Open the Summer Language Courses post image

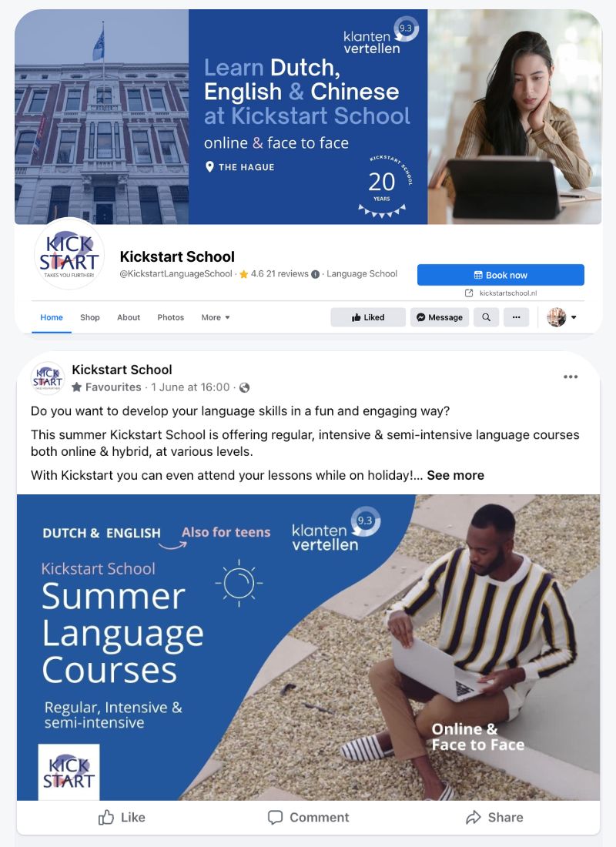pos(308,647)
